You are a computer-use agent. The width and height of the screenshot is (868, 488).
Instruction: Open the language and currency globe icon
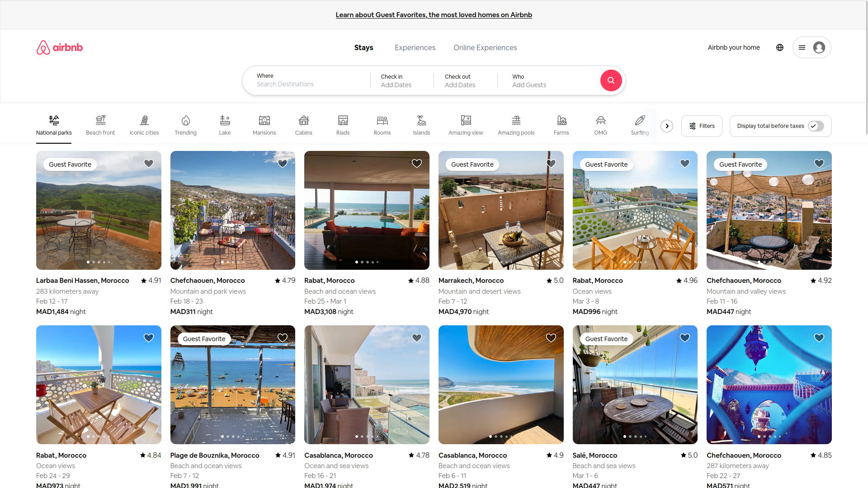click(x=779, y=47)
